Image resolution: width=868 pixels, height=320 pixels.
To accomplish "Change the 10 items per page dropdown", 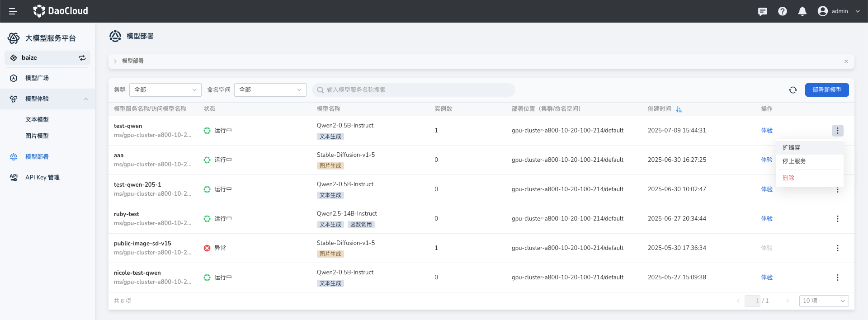I will coord(823,301).
